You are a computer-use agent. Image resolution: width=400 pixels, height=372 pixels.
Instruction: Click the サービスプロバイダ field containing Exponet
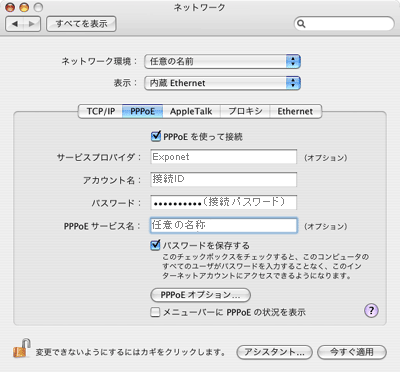coord(223,157)
